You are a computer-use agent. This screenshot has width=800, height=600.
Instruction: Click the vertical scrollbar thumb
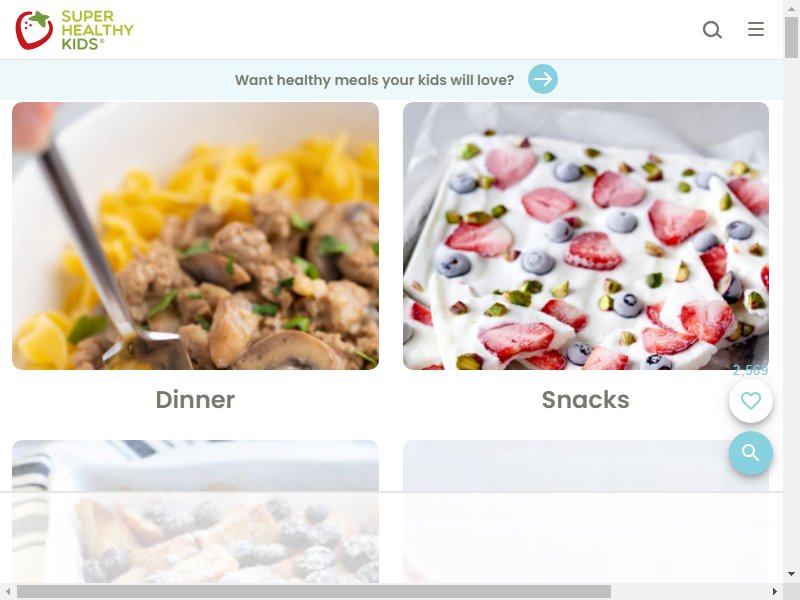(x=791, y=37)
